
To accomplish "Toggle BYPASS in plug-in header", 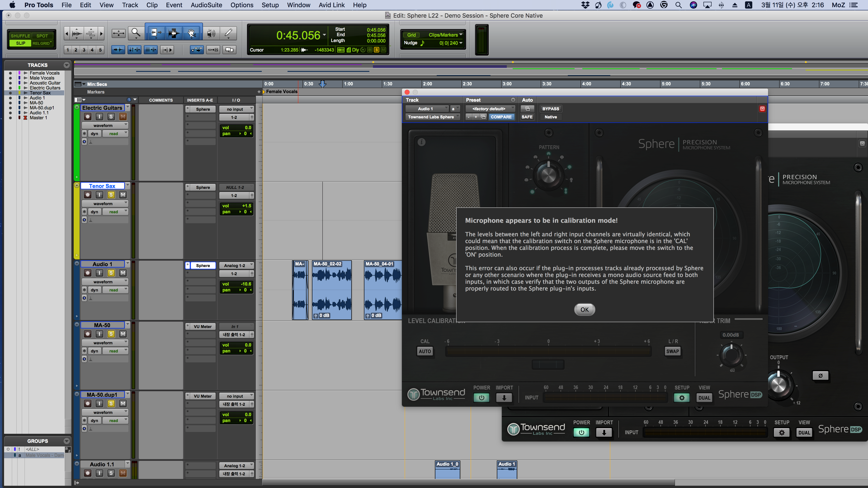I will 551,108.
